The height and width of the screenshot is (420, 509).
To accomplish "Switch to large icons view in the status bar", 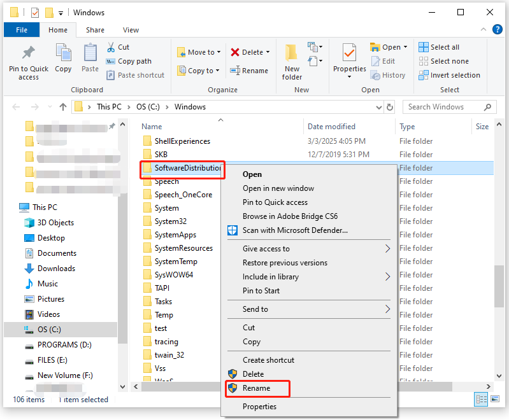I will click(x=495, y=399).
